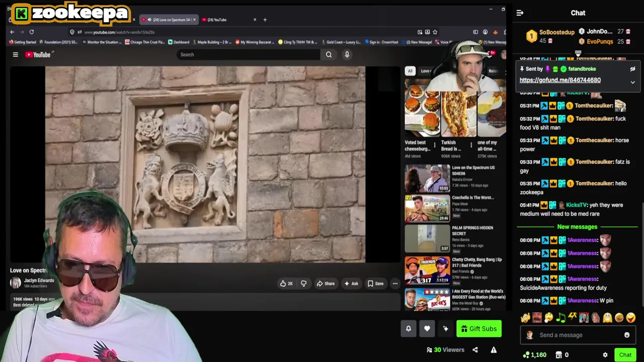
Task: Open the Dashboard bookmark
Action: pyautogui.click(x=179, y=42)
